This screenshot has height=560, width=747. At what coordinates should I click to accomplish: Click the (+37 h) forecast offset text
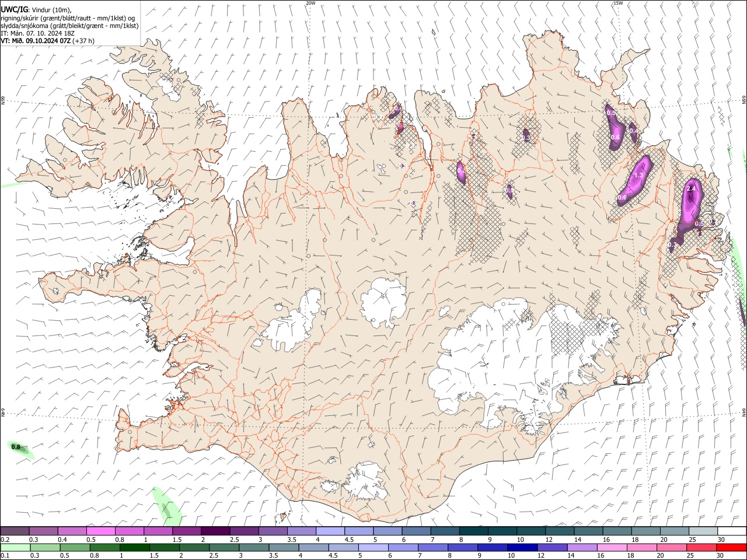[x=84, y=41]
